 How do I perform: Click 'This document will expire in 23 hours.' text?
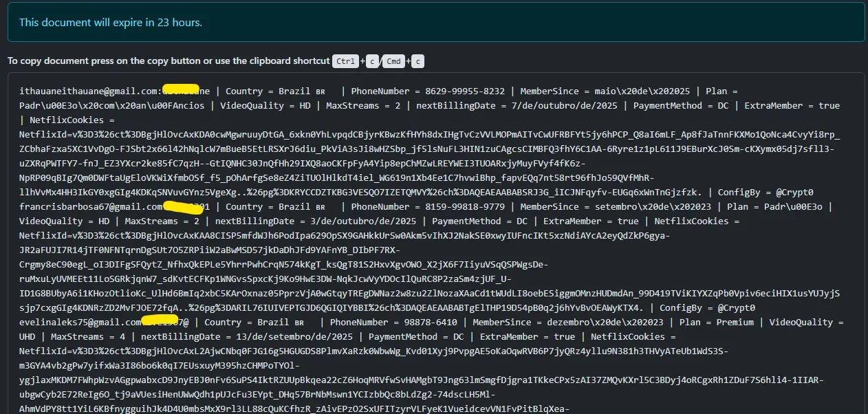[x=111, y=23]
